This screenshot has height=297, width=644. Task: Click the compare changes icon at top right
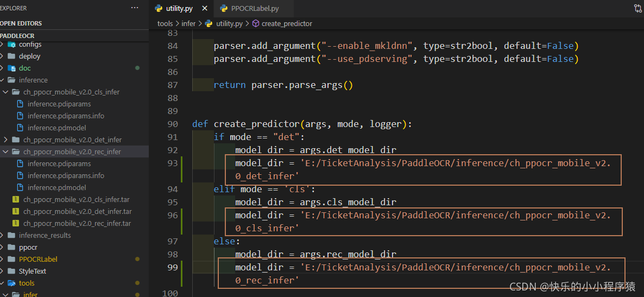(x=638, y=8)
